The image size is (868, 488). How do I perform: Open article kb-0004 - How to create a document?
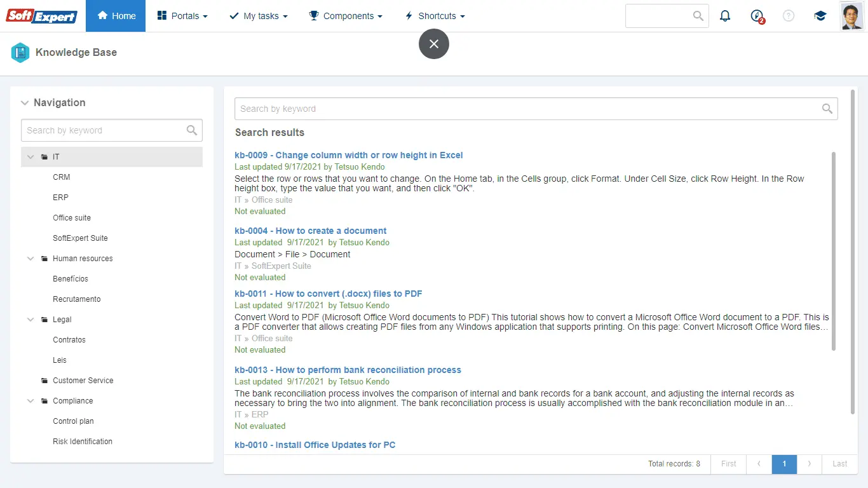coord(310,230)
